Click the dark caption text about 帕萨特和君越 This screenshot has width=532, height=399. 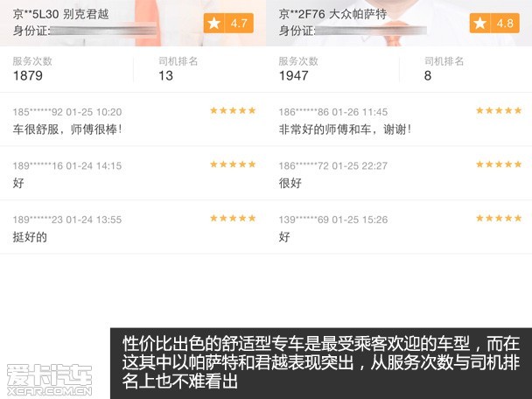pyautogui.click(x=320, y=362)
